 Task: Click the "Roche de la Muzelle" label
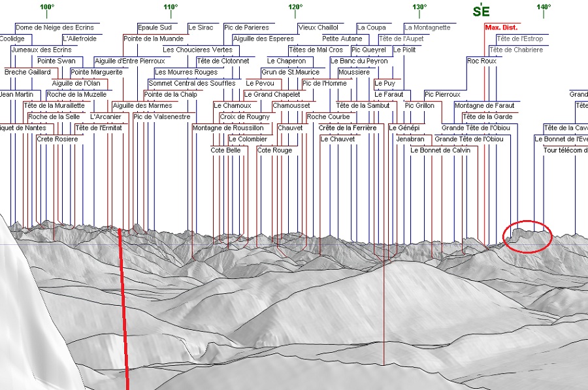tap(76, 95)
